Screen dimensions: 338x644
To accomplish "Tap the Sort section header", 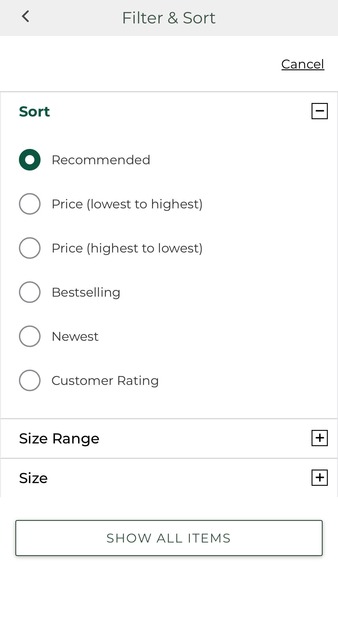I will (34, 111).
